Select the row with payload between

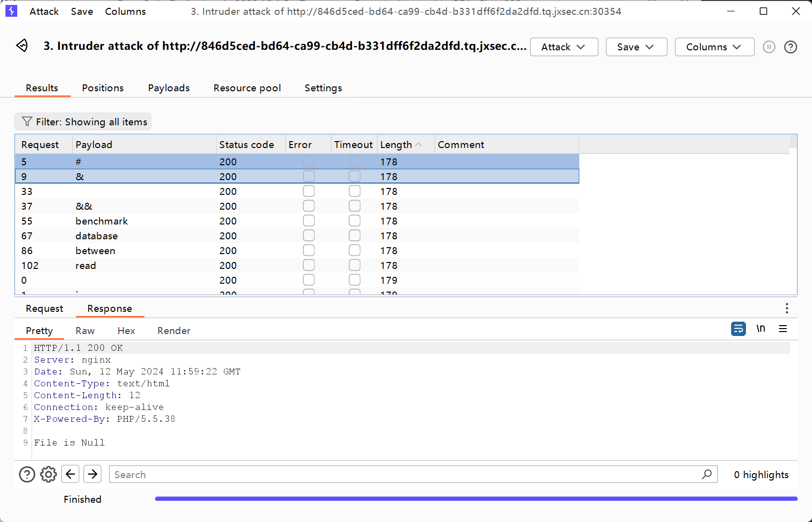tap(297, 250)
